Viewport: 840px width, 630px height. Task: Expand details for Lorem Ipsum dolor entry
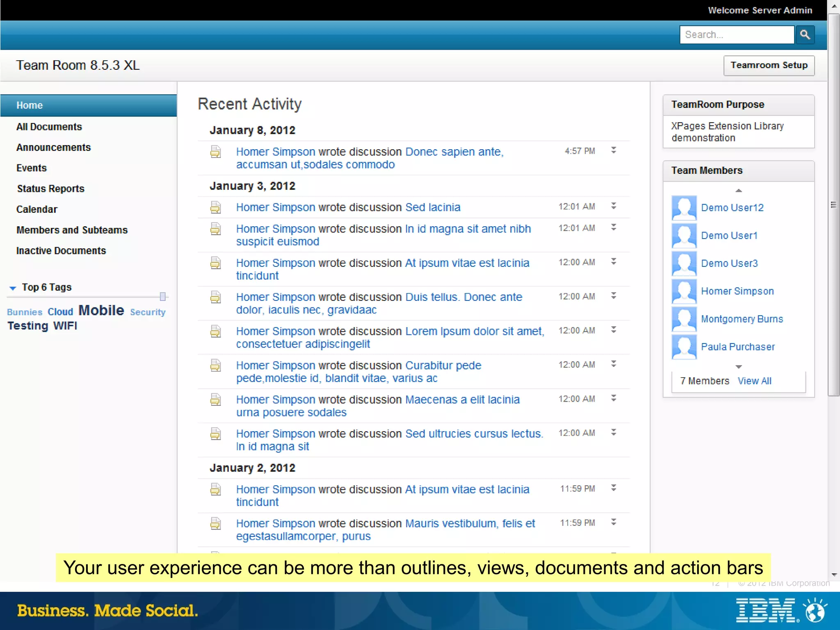[x=614, y=330]
